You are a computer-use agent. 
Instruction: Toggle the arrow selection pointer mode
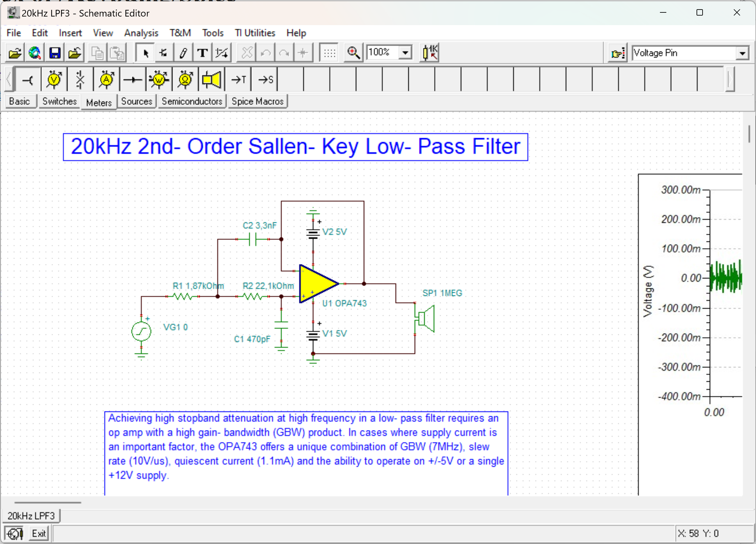pyautogui.click(x=145, y=53)
